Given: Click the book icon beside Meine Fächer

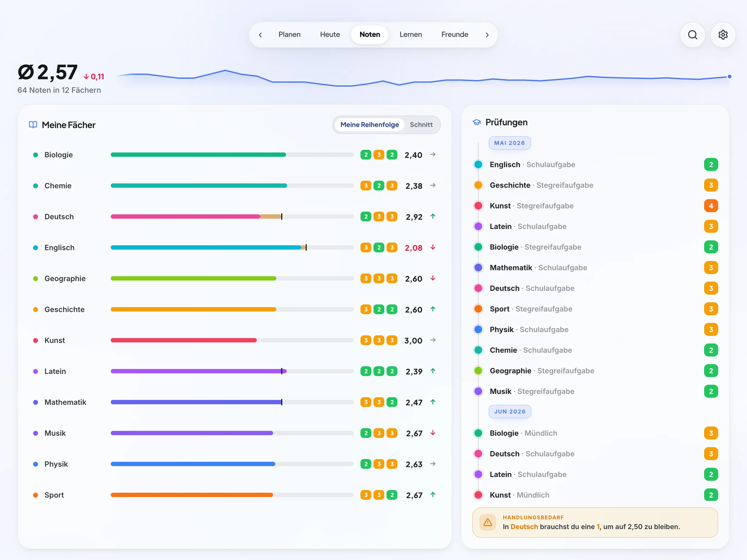Looking at the screenshot, I should click(33, 125).
